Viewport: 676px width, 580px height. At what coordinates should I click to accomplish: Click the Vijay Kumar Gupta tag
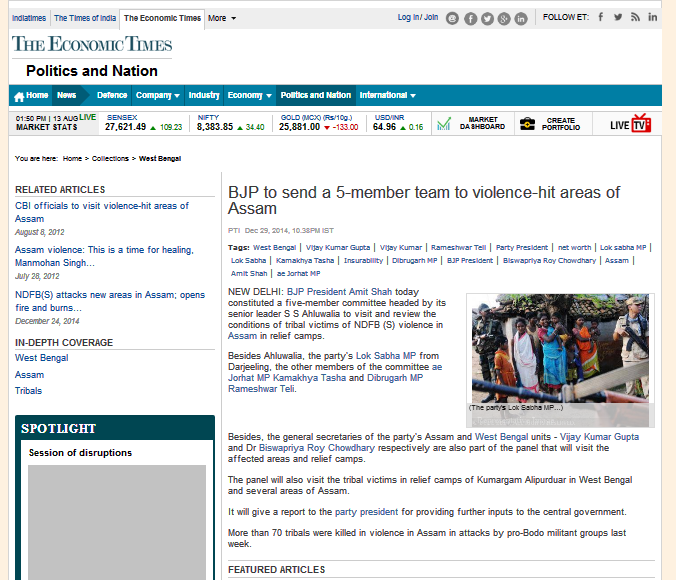(x=338, y=248)
